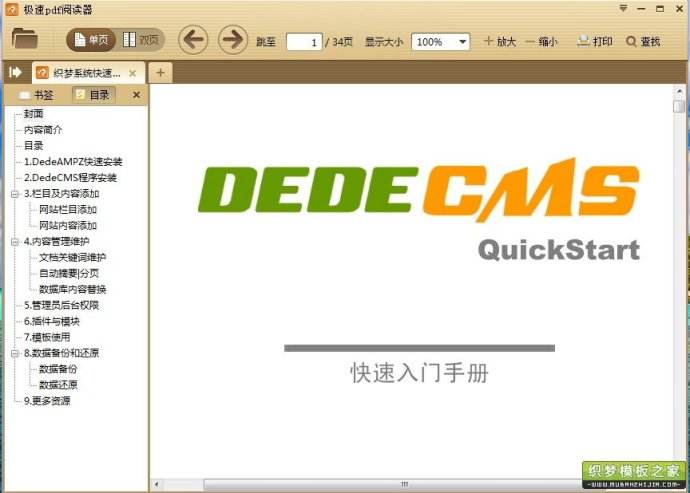690x493 pixels.
Task: Print the document with 打印
Action: pyautogui.click(x=595, y=41)
